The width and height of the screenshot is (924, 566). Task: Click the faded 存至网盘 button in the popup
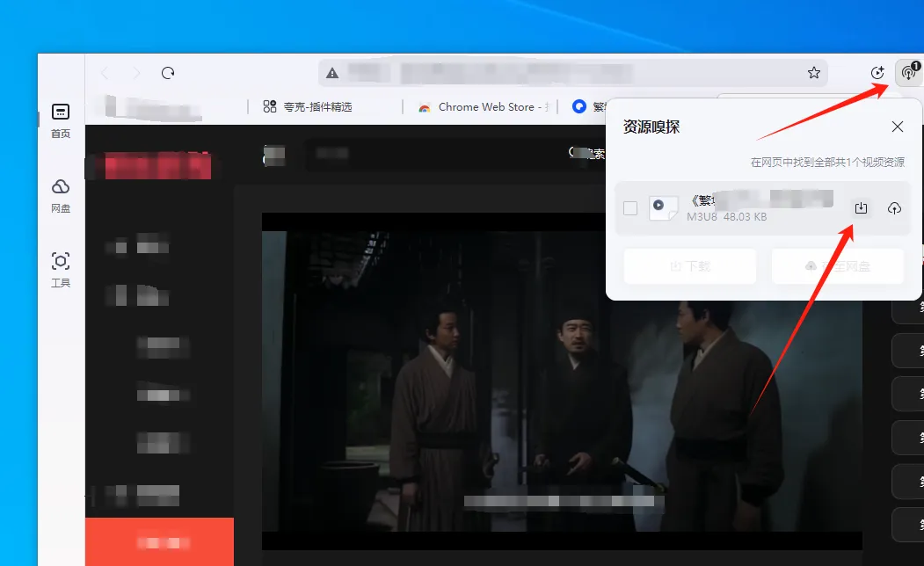[838, 266]
